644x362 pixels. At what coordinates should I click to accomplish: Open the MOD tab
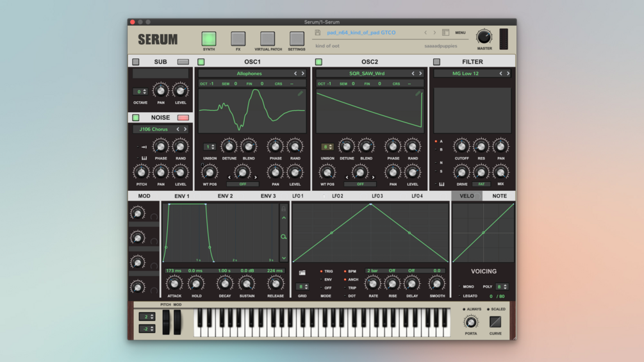144,196
